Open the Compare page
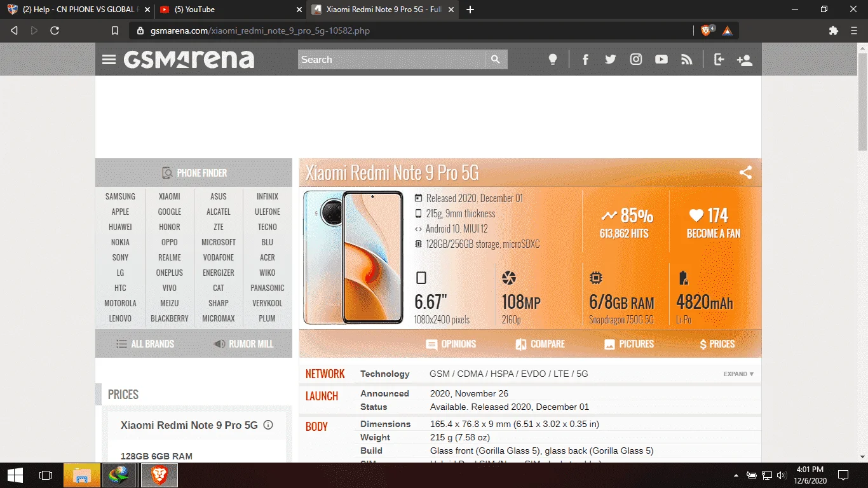868x488 pixels. pos(540,344)
